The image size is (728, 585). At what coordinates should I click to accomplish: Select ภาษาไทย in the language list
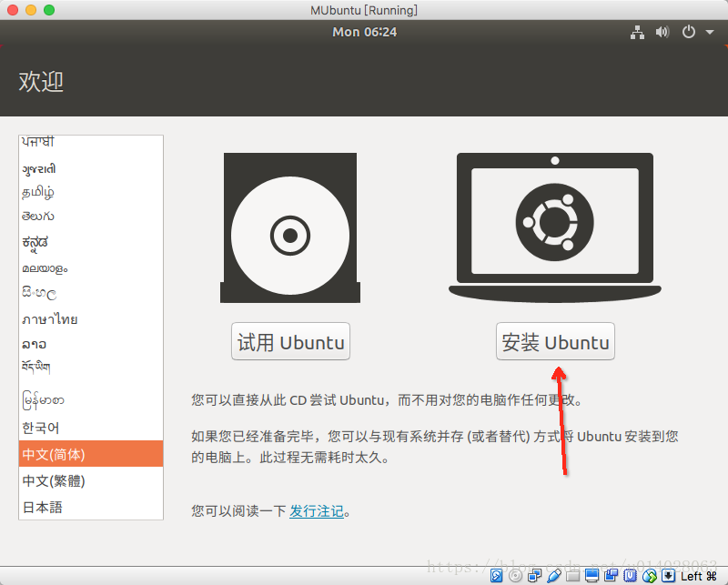coord(91,319)
